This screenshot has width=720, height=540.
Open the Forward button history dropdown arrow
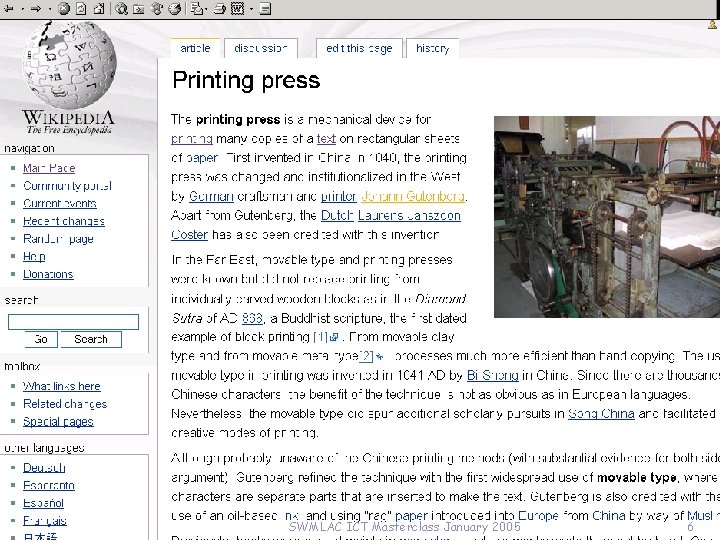coord(50,9)
